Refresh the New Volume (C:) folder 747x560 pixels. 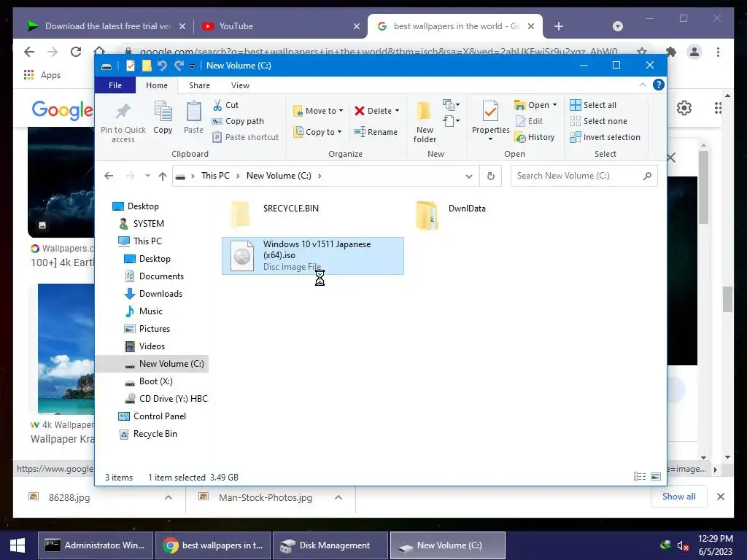tap(491, 176)
